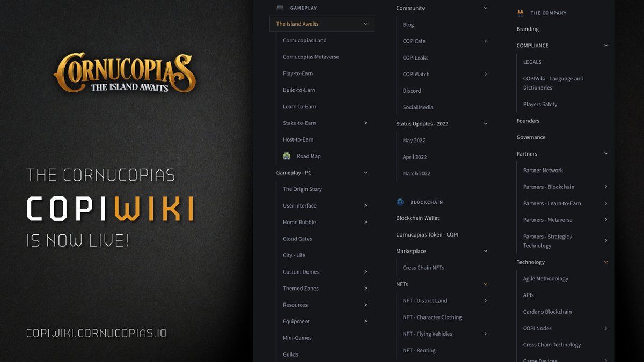644x362 pixels.
Task: Click the Gameplay controller icon
Action: click(280, 8)
